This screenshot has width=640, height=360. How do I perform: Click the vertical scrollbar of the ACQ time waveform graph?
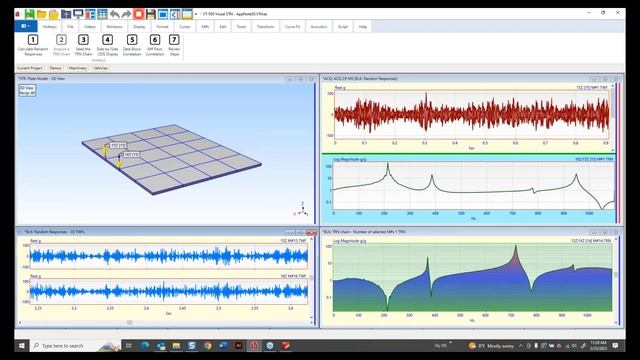pos(613,117)
